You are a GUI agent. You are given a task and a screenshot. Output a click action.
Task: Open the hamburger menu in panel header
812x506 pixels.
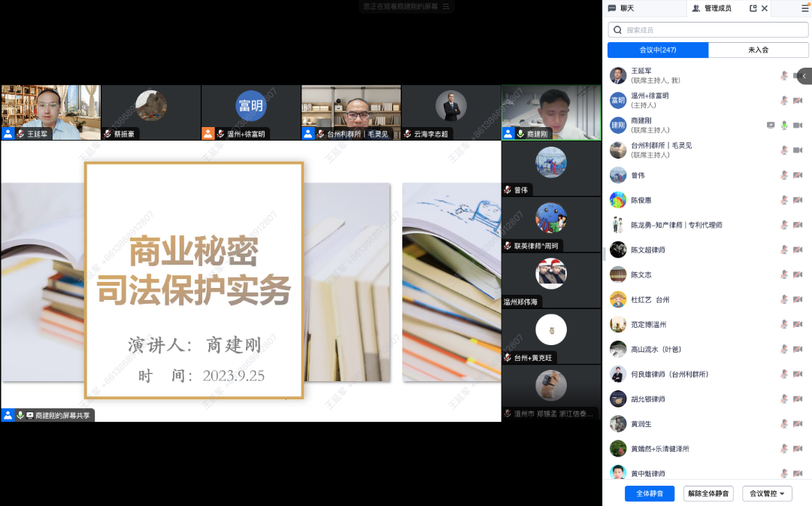805,8
